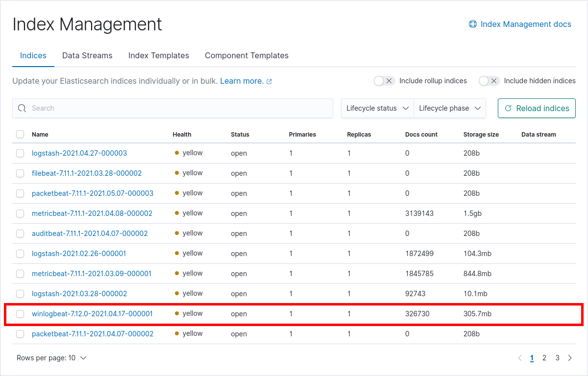Select checkbox for packetbeat-7.11.1-2021.04.07-000002

tap(20, 334)
